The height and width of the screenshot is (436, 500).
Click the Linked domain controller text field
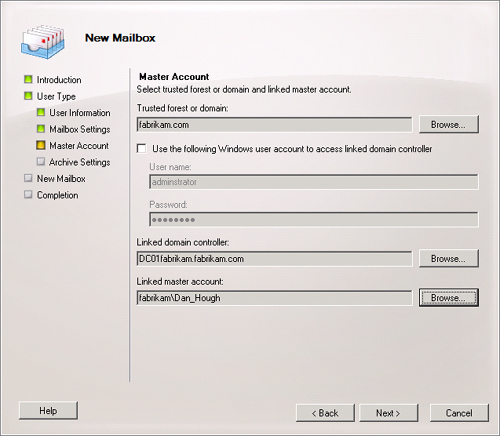(x=274, y=259)
